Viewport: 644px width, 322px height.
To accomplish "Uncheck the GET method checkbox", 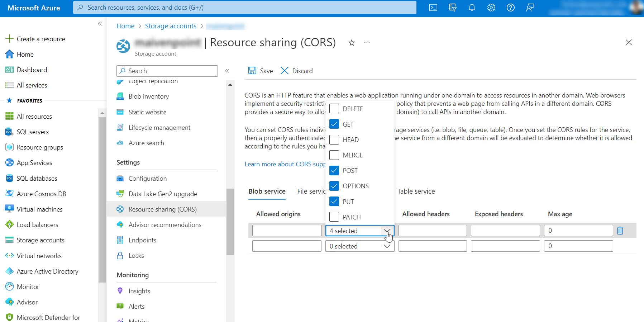I will coord(334,124).
